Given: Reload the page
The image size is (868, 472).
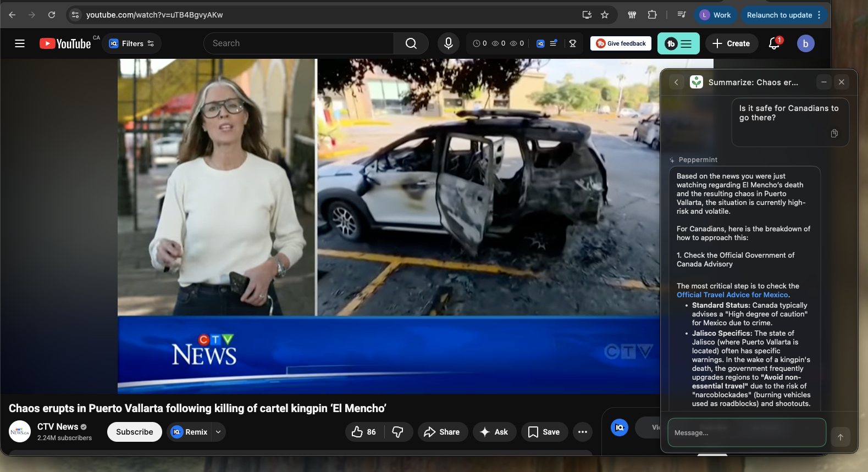Looking at the screenshot, I should [52, 15].
